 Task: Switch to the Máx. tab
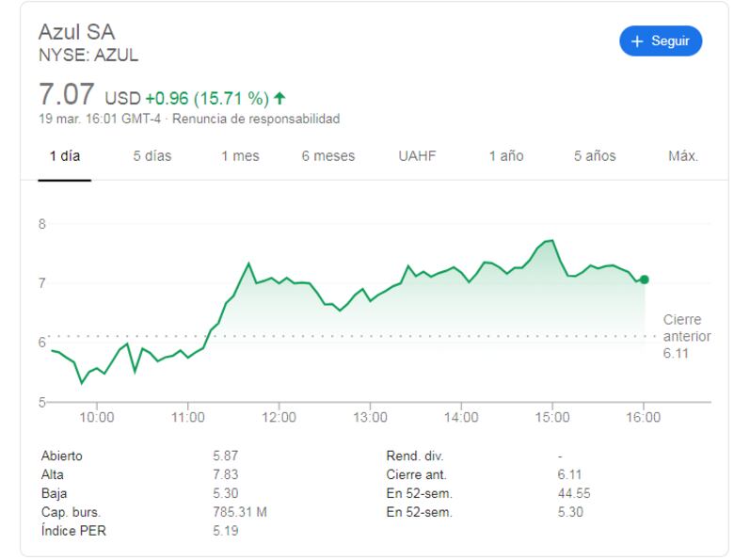click(x=683, y=156)
